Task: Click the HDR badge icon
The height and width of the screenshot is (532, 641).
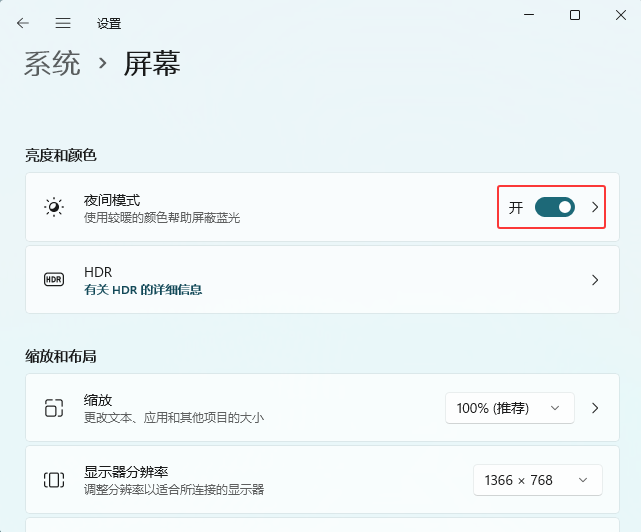Action: pyautogui.click(x=54, y=280)
